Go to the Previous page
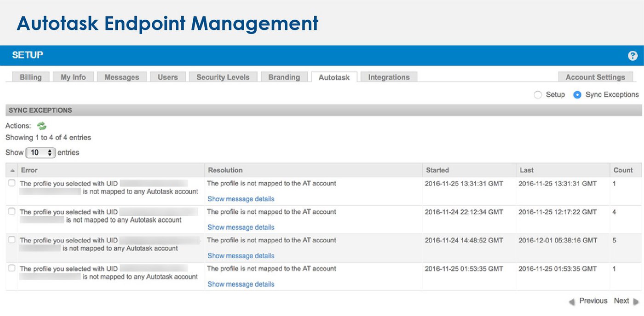Image resolution: width=644 pixels, height=316 pixels. 593,301
